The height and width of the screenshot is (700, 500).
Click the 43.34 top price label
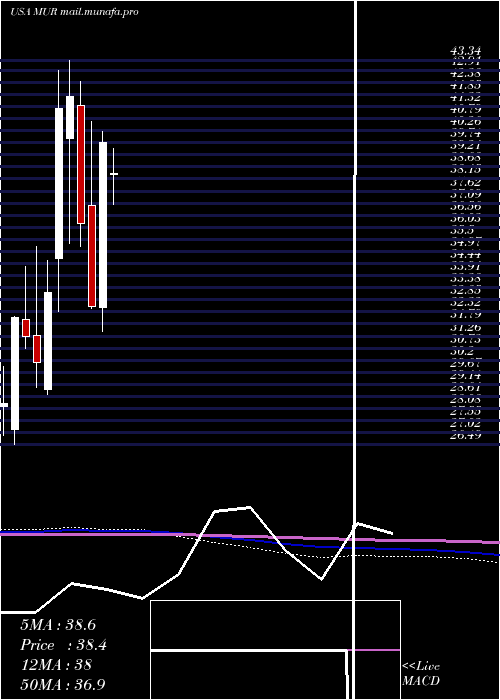(465, 52)
